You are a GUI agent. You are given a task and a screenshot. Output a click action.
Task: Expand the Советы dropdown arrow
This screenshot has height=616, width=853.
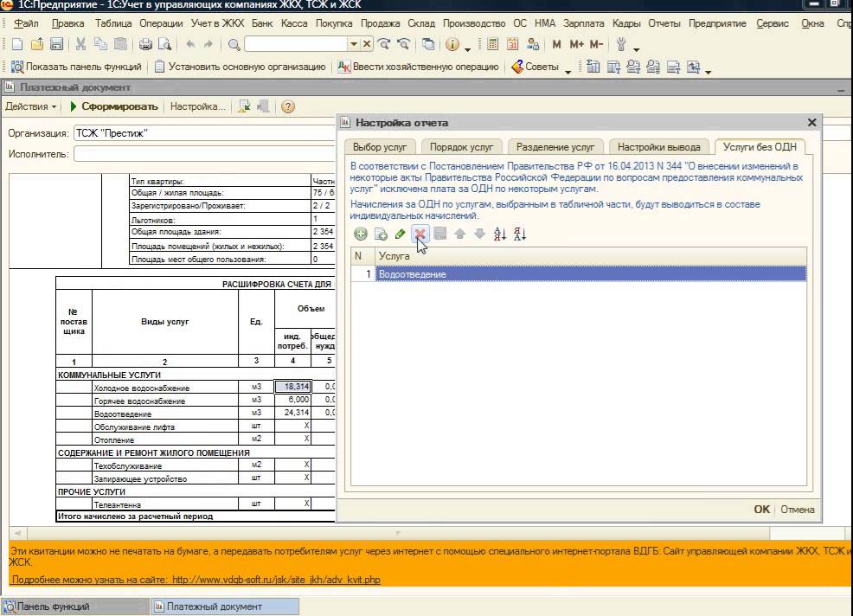pyautogui.click(x=568, y=71)
